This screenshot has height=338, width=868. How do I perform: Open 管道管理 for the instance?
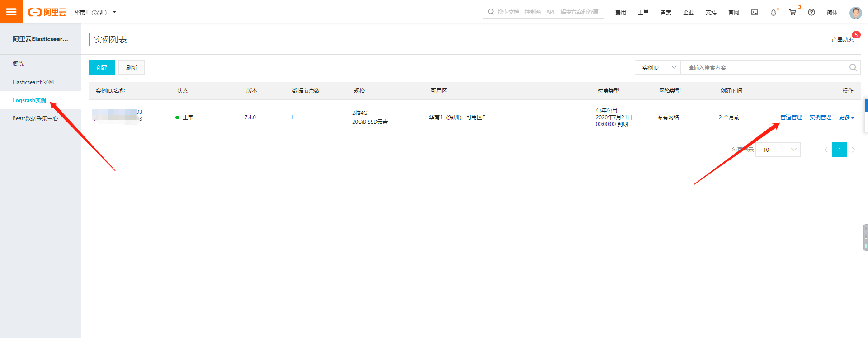[791, 117]
